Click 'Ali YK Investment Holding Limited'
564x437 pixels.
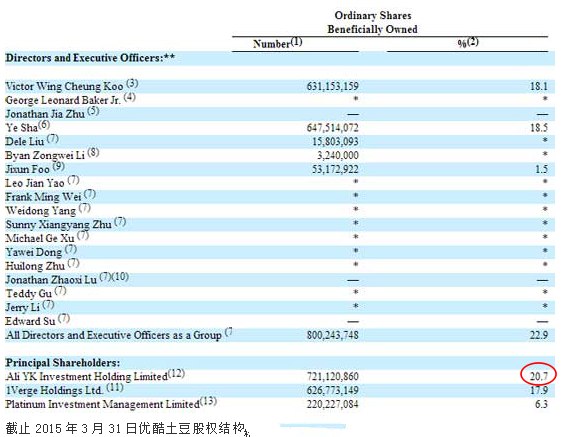coord(87,377)
